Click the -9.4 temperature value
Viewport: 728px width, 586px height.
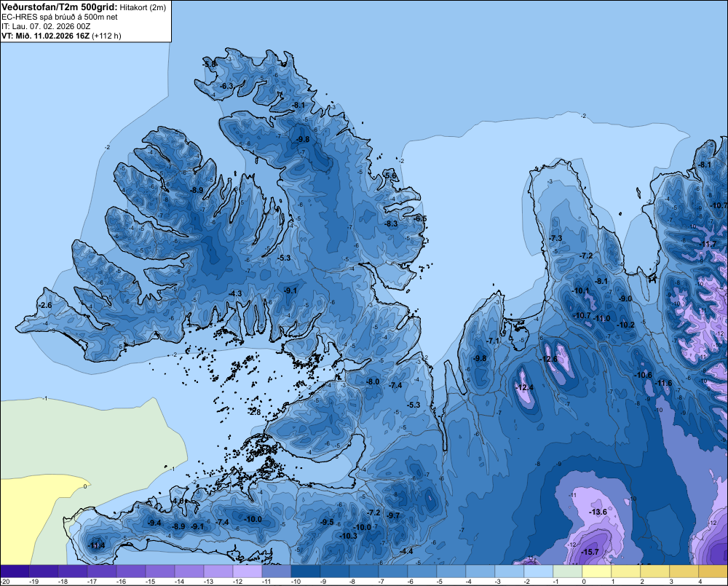(154, 523)
